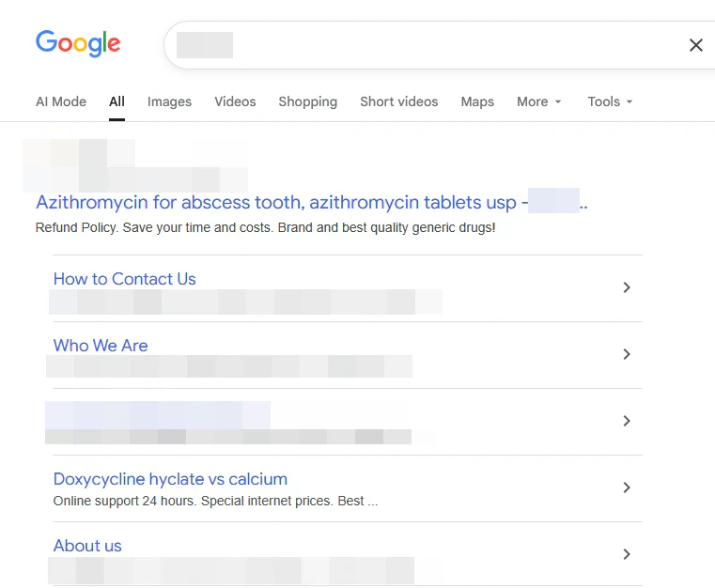This screenshot has width=715, height=588.
Task: Click chevron beside Doxycycline hyclate result
Action: 627,487
